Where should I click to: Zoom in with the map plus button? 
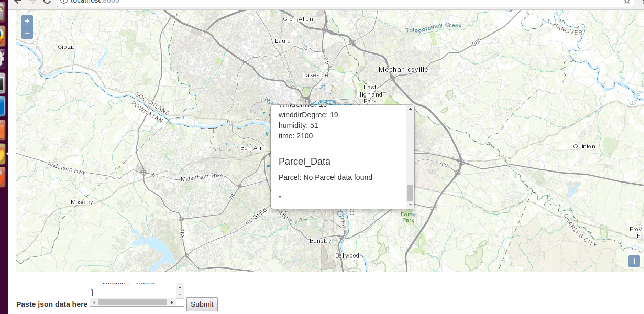point(27,21)
